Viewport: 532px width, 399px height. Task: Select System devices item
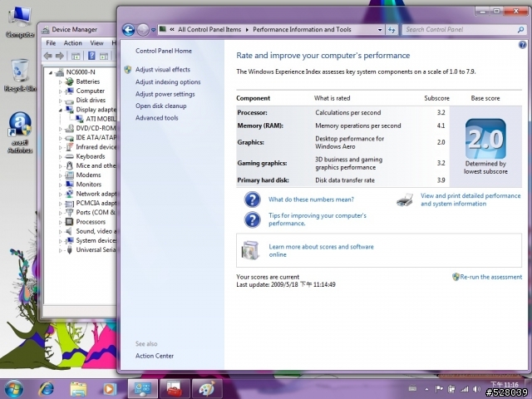96,240
